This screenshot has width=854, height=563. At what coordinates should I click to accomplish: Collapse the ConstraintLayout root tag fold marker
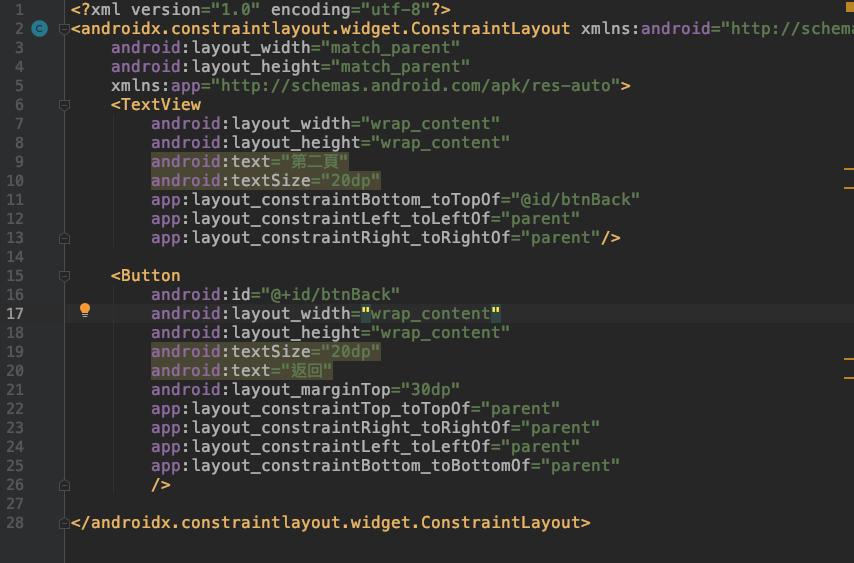pyautogui.click(x=64, y=29)
